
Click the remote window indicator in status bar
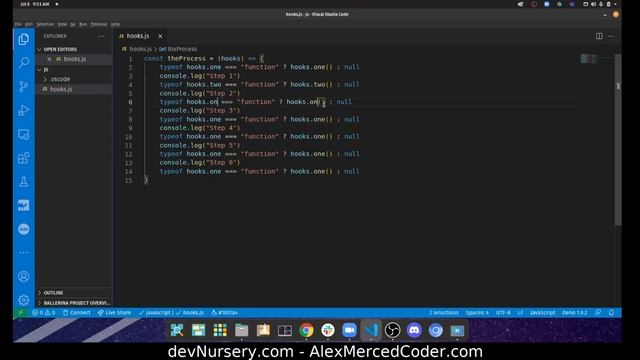20,313
